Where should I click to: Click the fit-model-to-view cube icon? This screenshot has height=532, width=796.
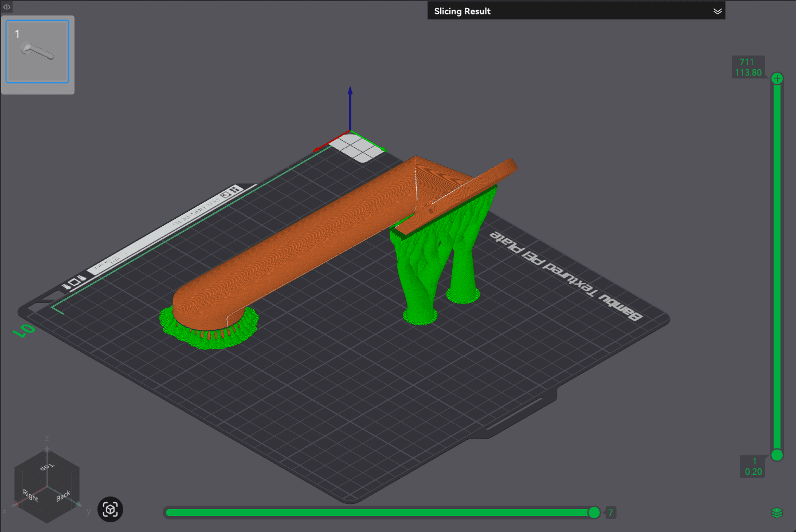pos(110,509)
